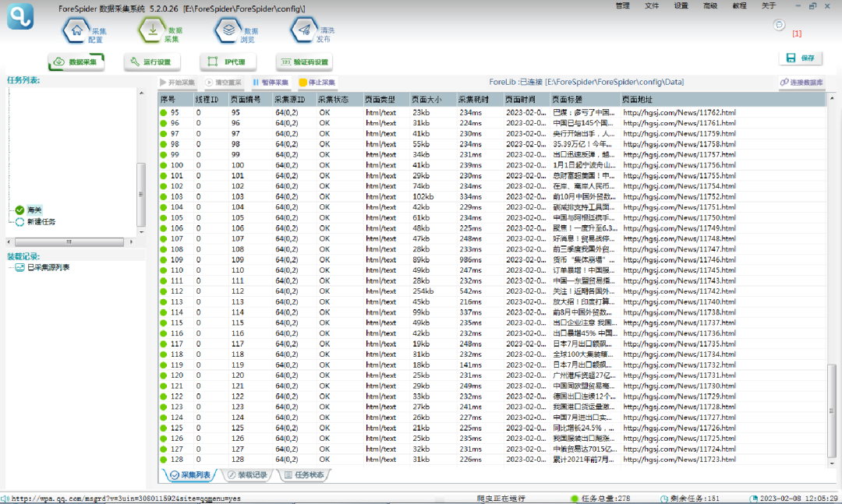Viewport: 842px width, 504px height.
Task: Stop with 停止采集
Action: pyautogui.click(x=317, y=82)
